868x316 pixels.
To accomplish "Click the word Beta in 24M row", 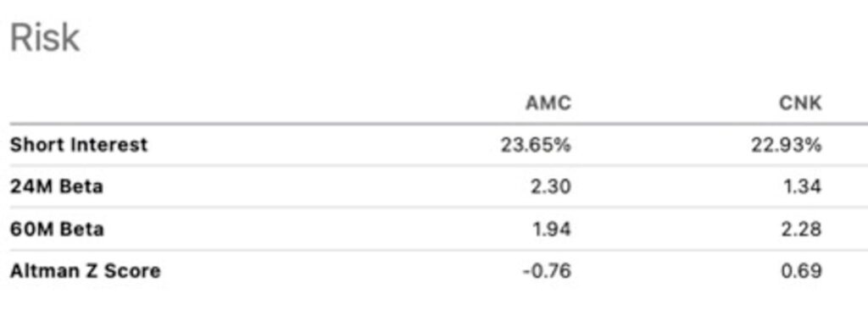I will click(81, 186).
